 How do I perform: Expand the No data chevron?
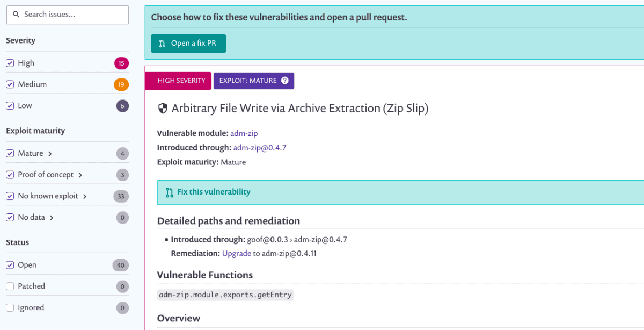(x=52, y=218)
